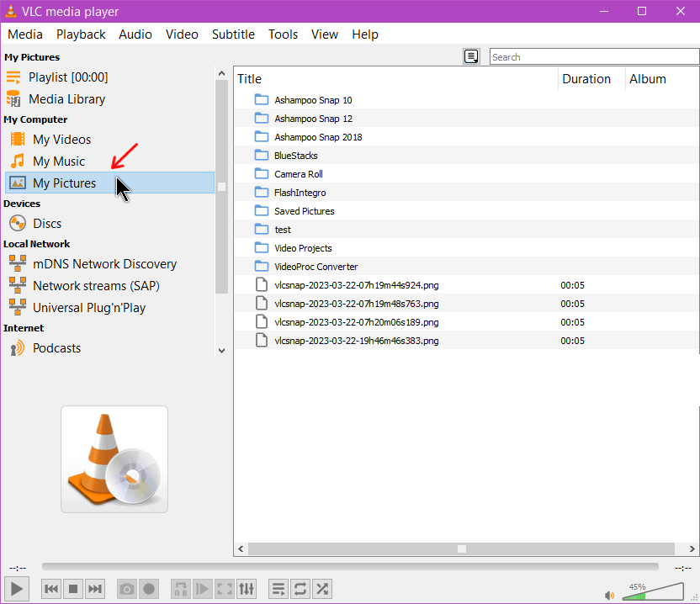Select My Pictures in sidebar

pyautogui.click(x=109, y=183)
